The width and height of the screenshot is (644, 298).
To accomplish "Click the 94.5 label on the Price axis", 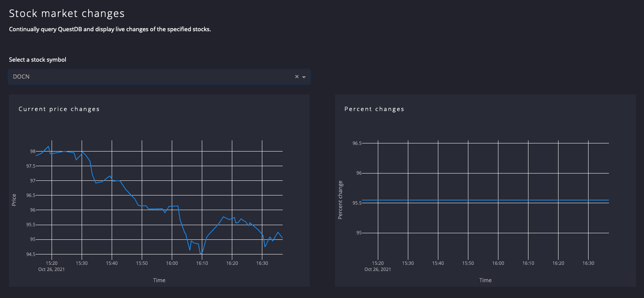I will tap(30, 254).
